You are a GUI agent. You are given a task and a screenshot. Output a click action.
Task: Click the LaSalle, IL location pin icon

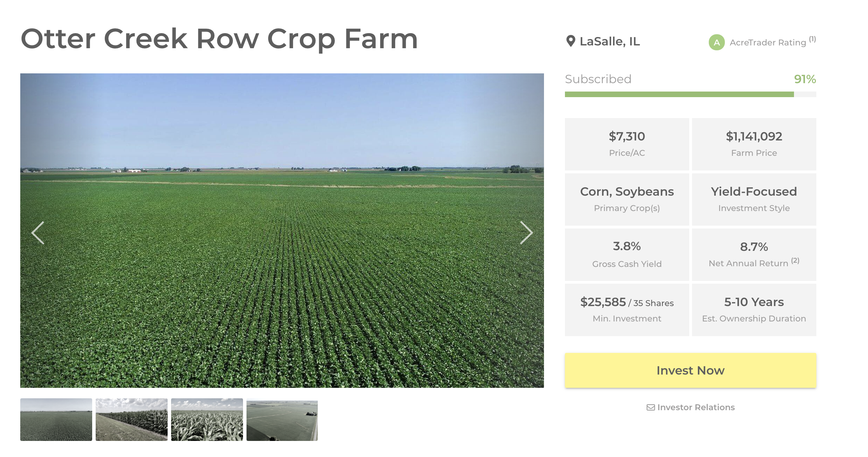571,41
